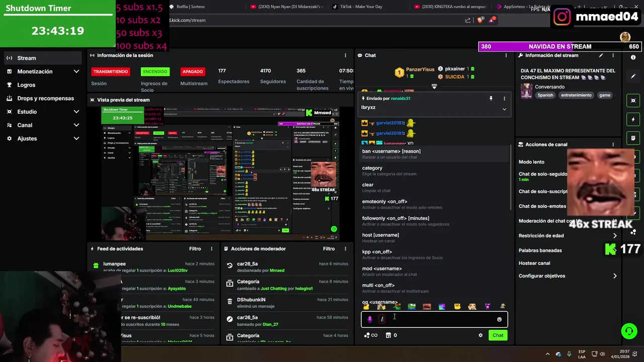Choose the followonly command

(434, 221)
